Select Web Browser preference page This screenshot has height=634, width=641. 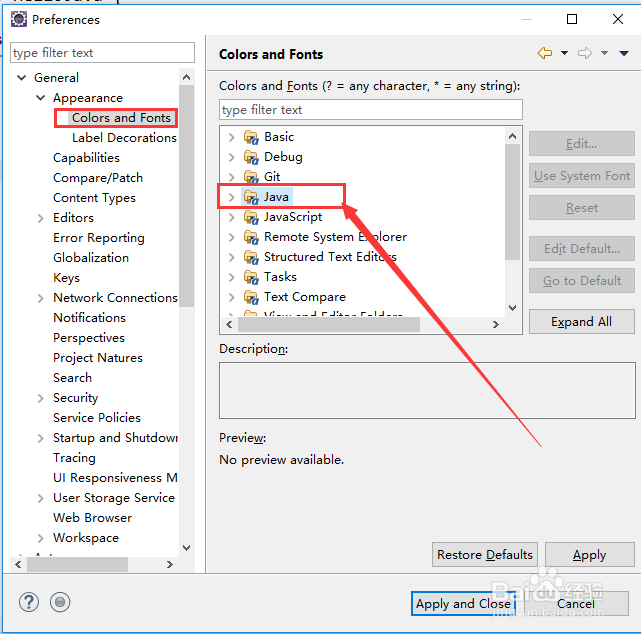pyautogui.click(x=92, y=518)
